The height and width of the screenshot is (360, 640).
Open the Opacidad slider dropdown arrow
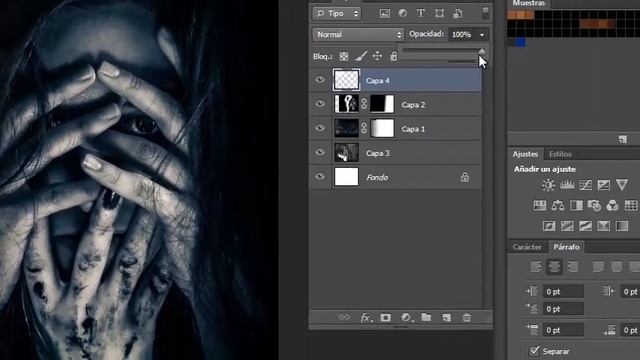[x=482, y=35]
